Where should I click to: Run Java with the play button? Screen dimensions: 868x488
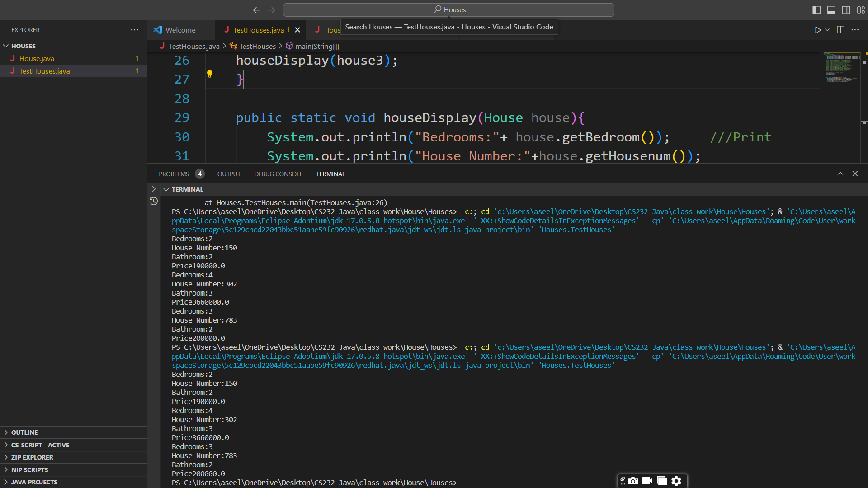click(817, 30)
